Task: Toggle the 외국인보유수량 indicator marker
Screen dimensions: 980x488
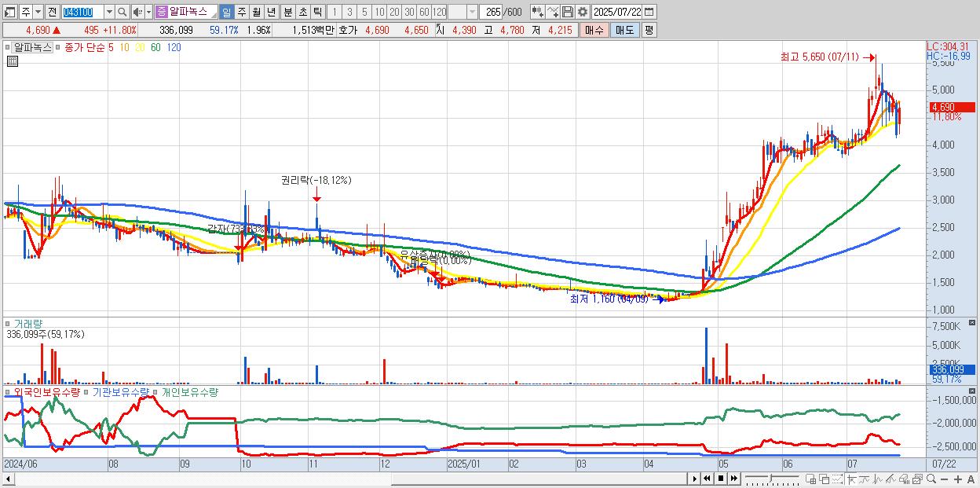Action: click(x=8, y=391)
